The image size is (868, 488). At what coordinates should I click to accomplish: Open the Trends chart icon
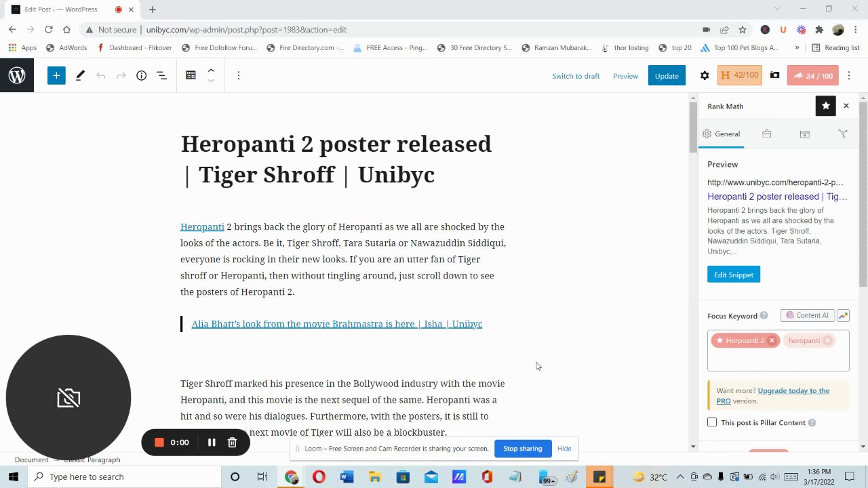(x=843, y=315)
